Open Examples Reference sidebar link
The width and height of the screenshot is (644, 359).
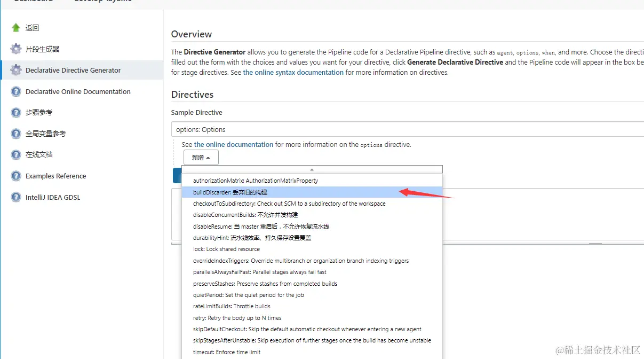click(55, 176)
